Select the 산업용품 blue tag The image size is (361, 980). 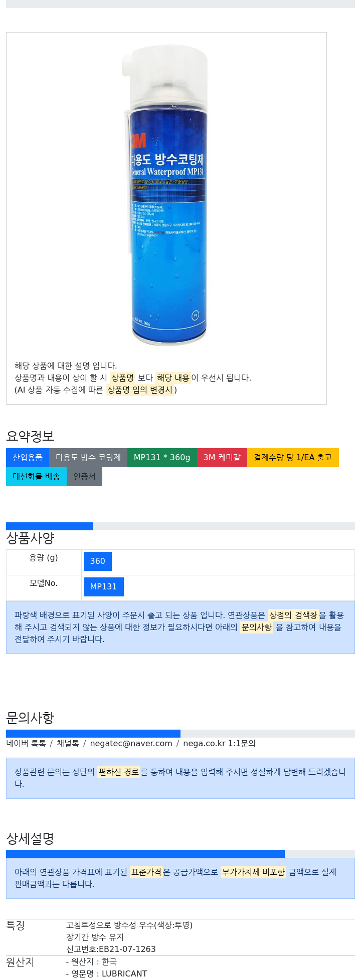pos(28,458)
